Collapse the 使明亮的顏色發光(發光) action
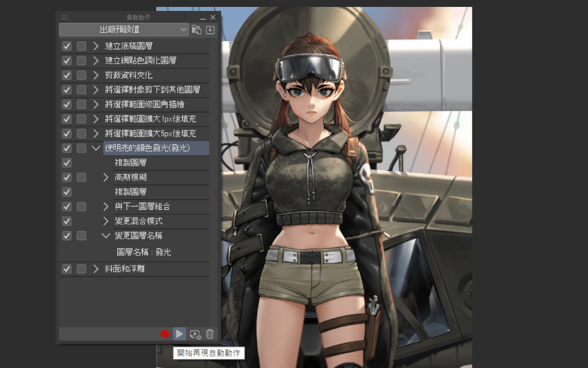This screenshot has width=588, height=368. coord(95,148)
